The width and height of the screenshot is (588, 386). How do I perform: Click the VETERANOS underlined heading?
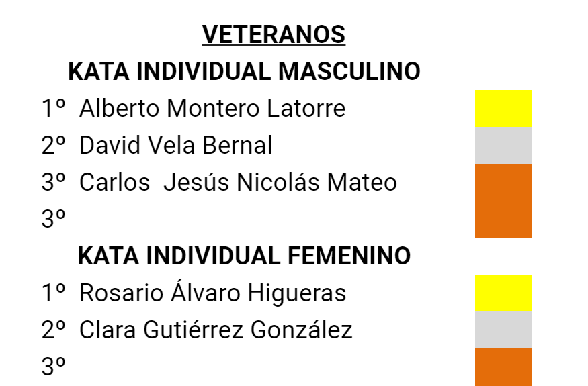click(274, 34)
